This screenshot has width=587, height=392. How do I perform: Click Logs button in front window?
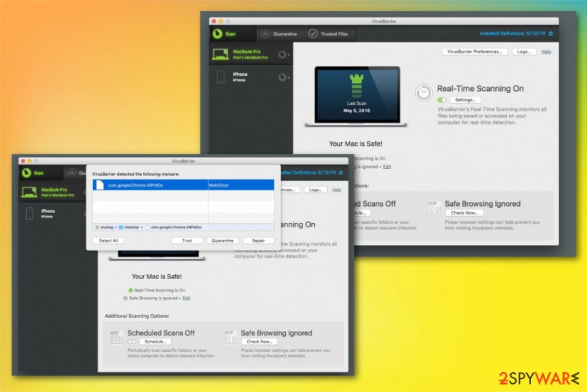click(x=315, y=190)
